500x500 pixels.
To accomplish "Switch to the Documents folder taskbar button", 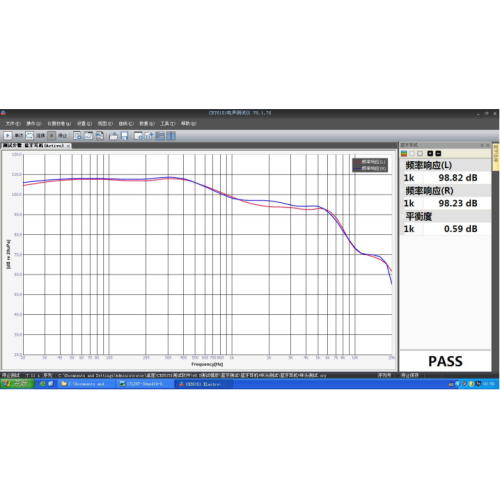I will [x=86, y=384].
